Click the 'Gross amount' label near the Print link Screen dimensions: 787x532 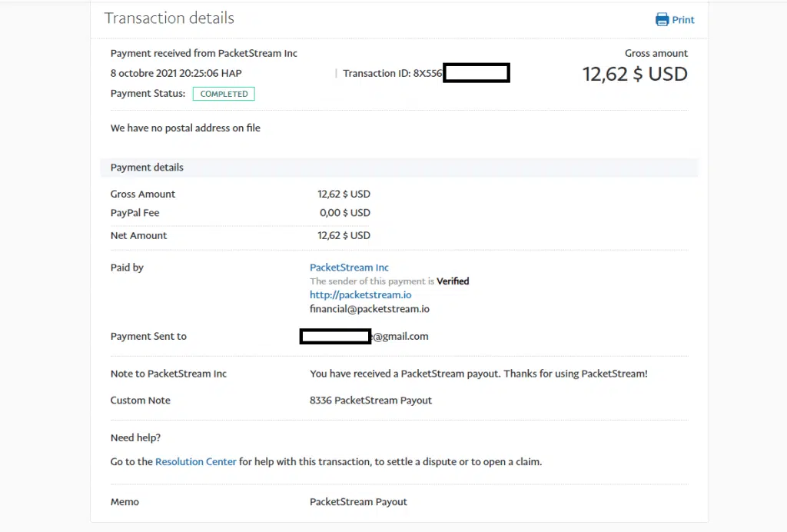point(656,53)
